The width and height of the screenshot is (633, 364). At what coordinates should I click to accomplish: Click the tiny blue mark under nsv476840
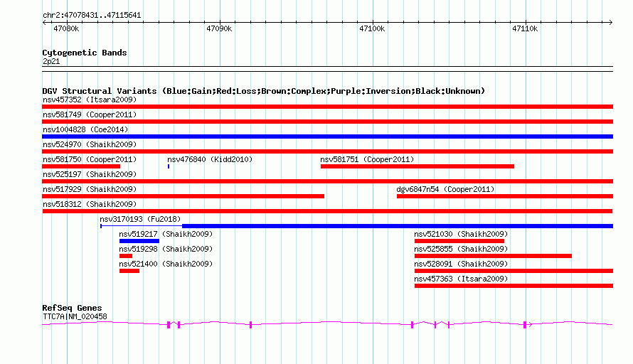tap(169, 166)
